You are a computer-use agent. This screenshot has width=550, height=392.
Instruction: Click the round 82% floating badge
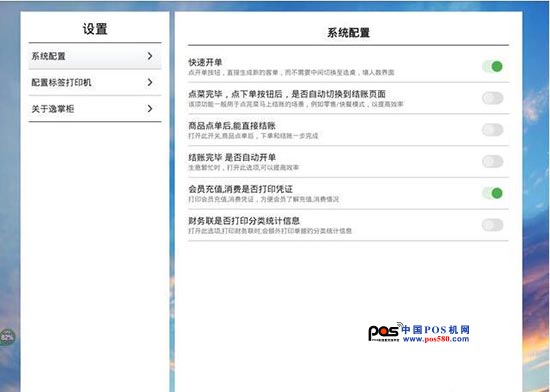click(7, 337)
